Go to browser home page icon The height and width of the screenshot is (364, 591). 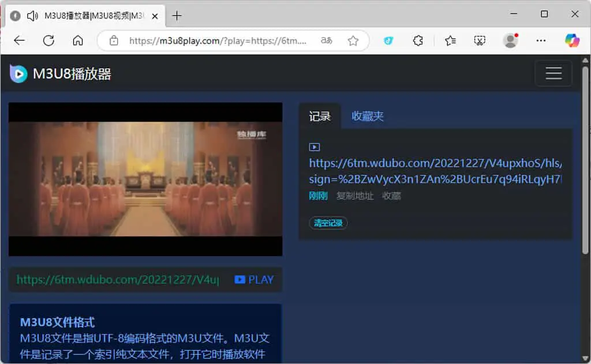tap(78, 40)
